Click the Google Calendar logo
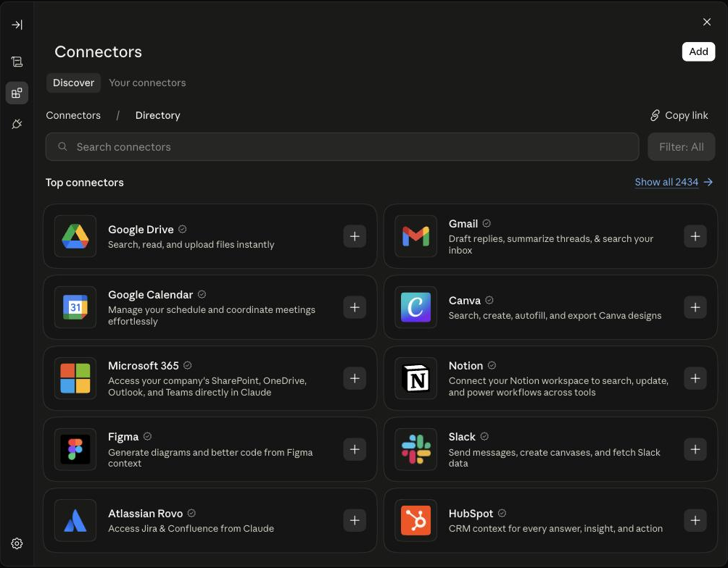Screen dimensions: 728x568 click(x=75, y=307)
